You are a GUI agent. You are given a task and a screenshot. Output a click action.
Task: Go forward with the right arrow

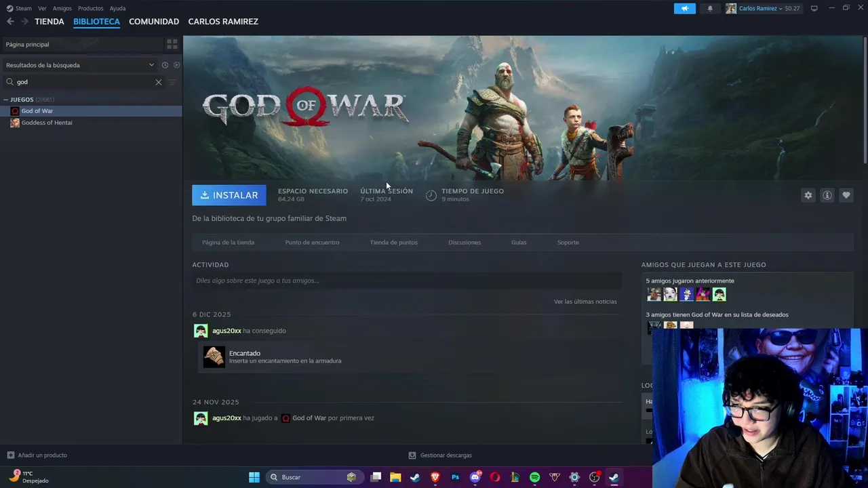(x=24, y=22)
